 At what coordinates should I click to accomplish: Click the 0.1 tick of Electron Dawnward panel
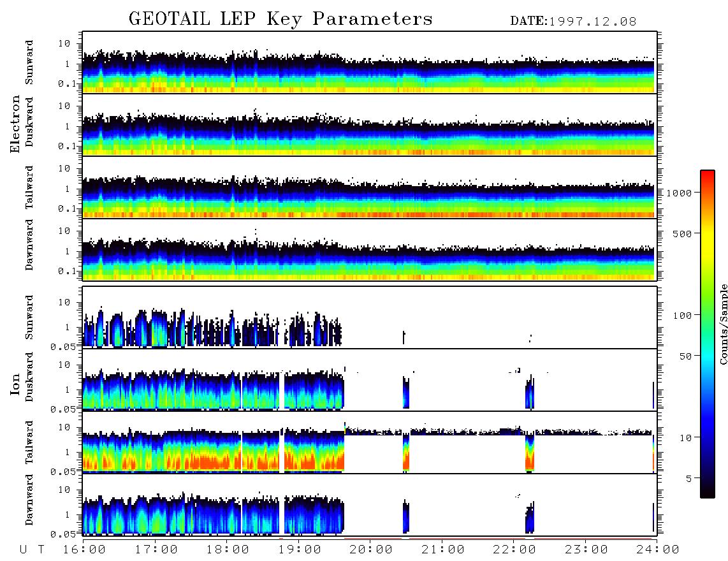(67, 271)
